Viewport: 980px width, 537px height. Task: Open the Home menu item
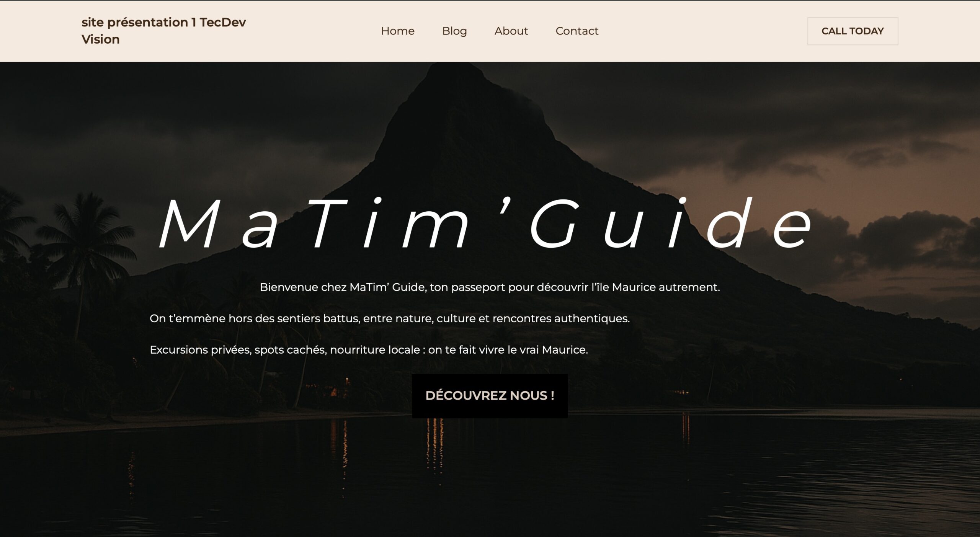coord(397,31)
